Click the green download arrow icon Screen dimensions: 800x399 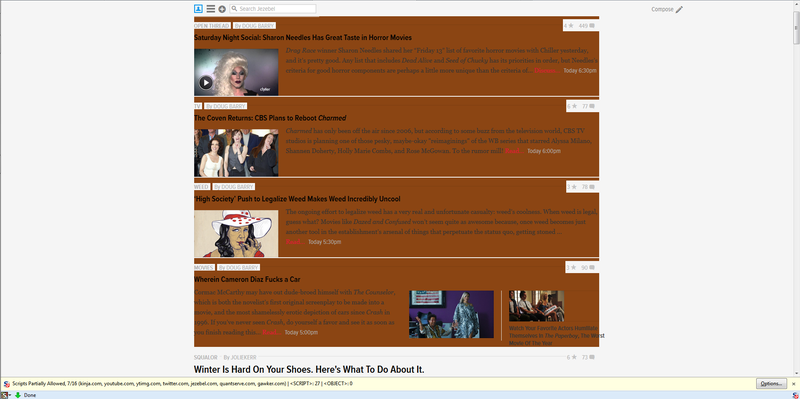tap(17, 395)
